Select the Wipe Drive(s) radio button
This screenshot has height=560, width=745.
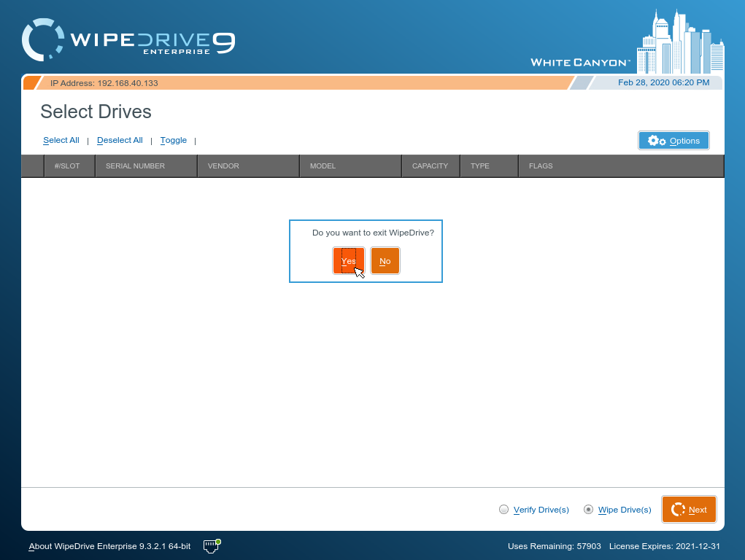tap(588, 510)
